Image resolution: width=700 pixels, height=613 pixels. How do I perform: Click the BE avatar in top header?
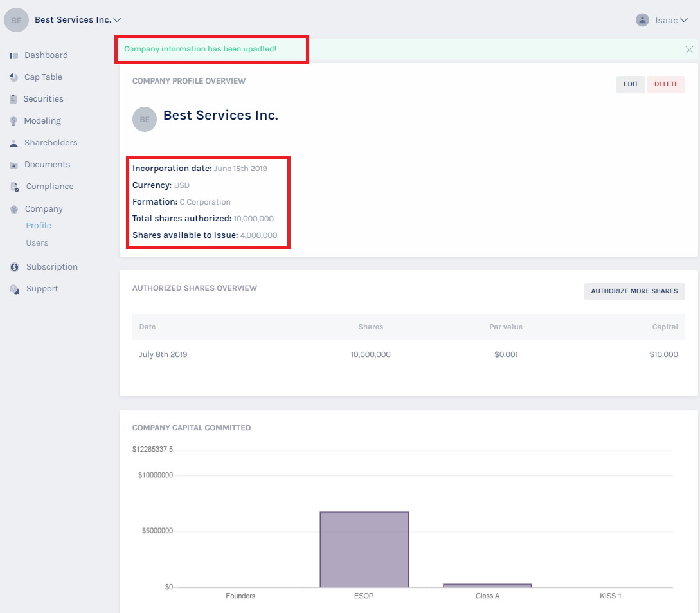point(17,20)
